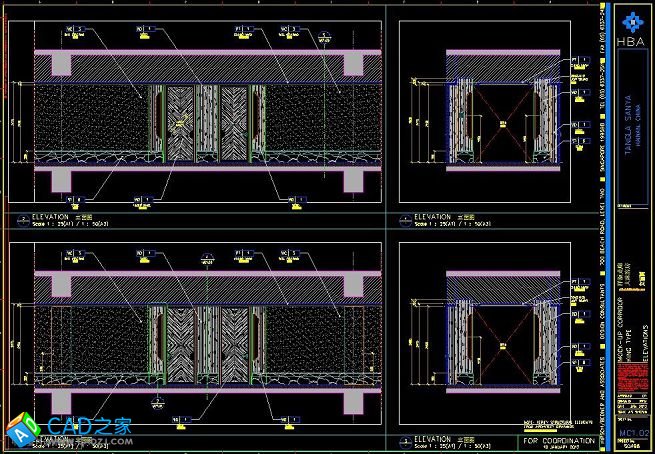The width and height of the screenshot is (655, 454).
Task: Select the upper-left gray column in top-left elevation
Action: tap(61, 63)
